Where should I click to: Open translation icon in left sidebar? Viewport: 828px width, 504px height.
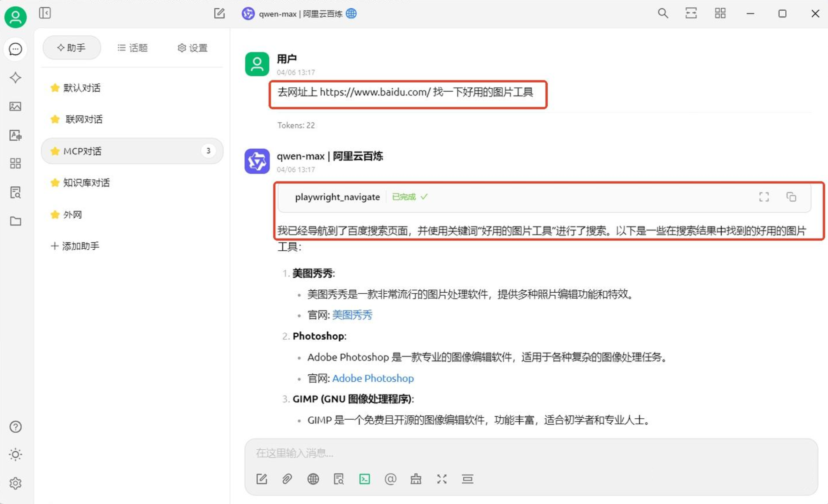pyautogui.click(x=15, y=135)
